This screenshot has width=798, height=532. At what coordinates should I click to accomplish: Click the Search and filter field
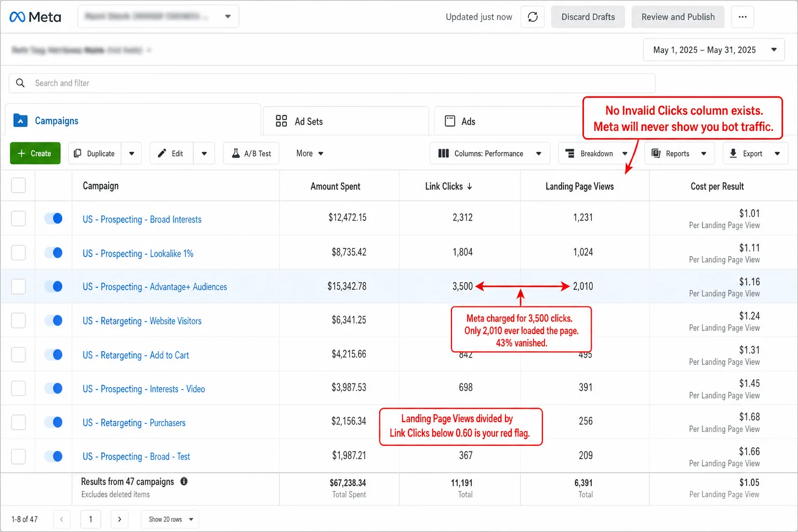click(332, 83)
